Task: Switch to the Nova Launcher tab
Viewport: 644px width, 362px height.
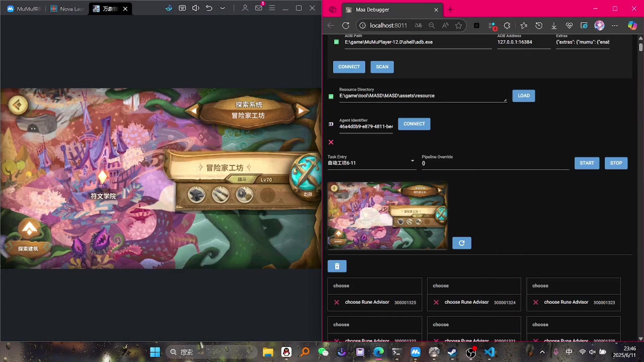Action: pyautogui.click(x=67, y=9)
